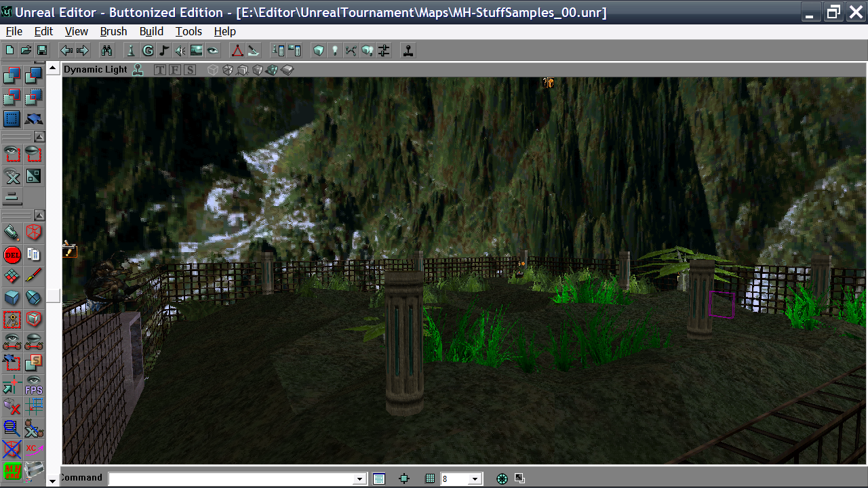
Task: Click the green MH end icon
Action: pos(12,470)
